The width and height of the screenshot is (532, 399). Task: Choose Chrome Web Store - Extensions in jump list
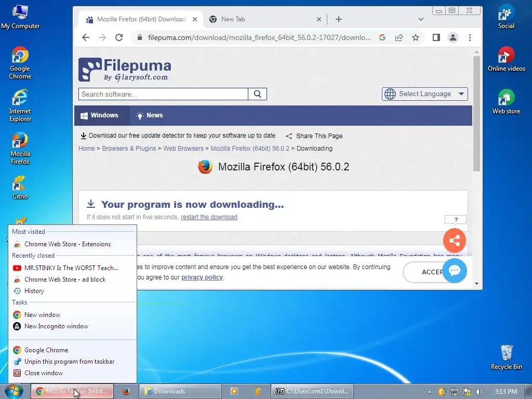72,244
